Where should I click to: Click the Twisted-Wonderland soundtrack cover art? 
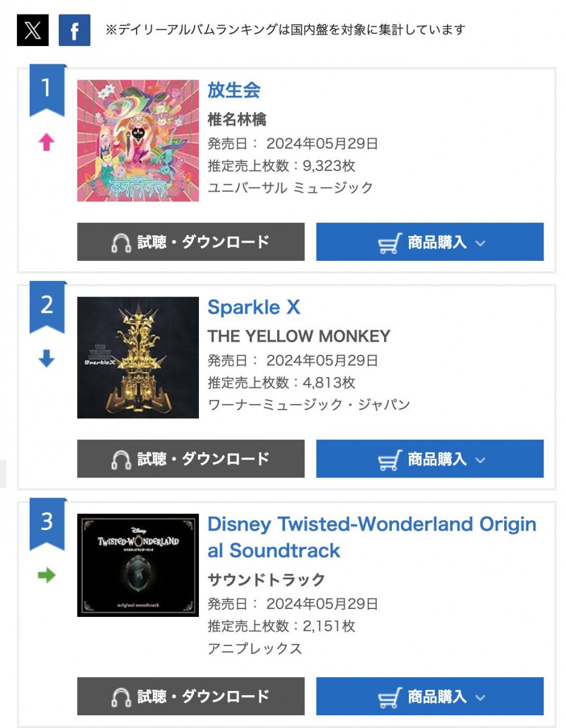[138, 565]
